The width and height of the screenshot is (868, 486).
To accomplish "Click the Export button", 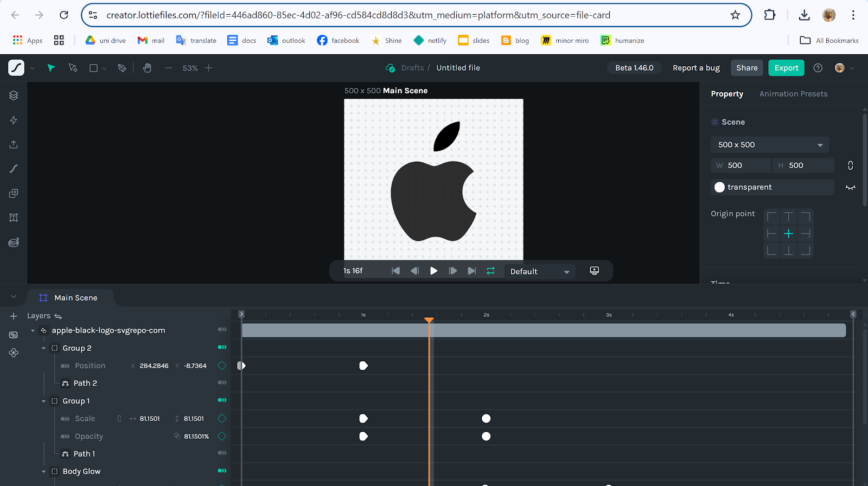I will 786,68.
